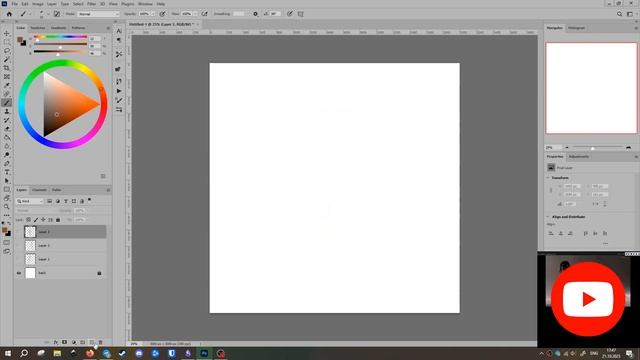Create a new fill or adjustment layer
Image resolution: width=640 pixels, height=360 pixels.
tap(74, 342)
